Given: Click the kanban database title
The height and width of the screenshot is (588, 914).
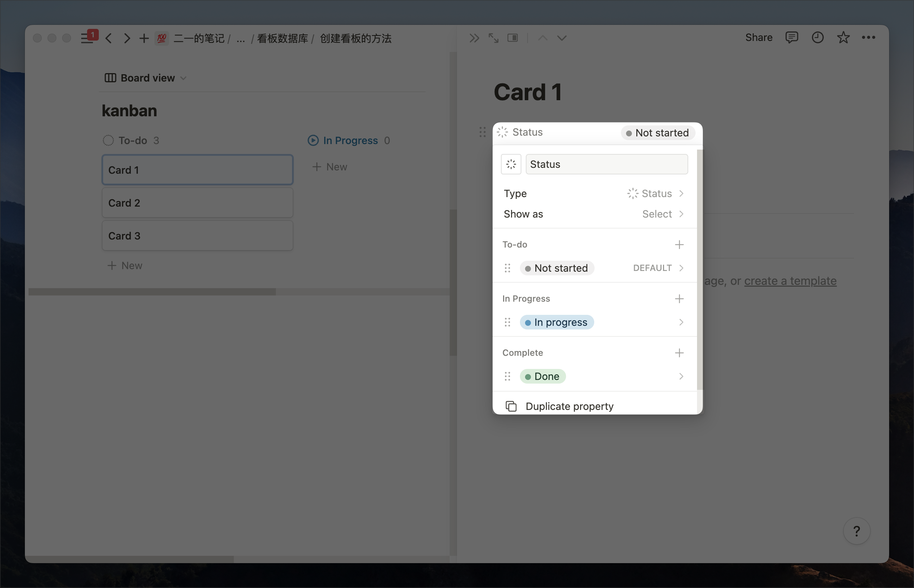Looking at the screenshot, I should 130,111.
